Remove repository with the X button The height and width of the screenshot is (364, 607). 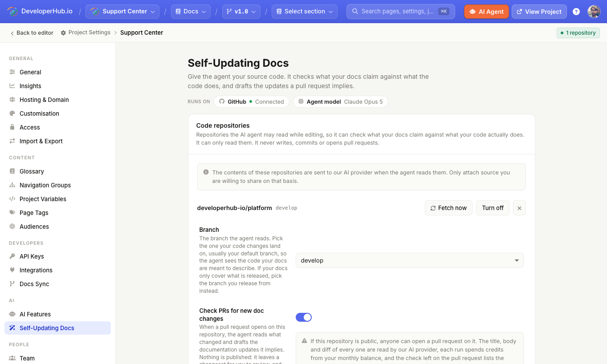coord(519,208)
